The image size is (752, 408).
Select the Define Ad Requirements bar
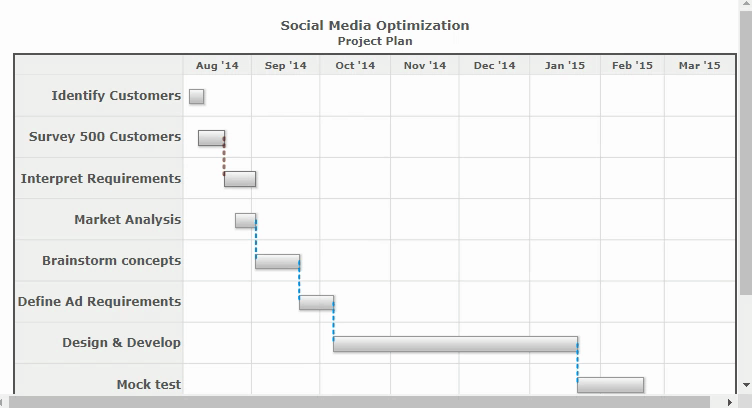tap(317, 303)
